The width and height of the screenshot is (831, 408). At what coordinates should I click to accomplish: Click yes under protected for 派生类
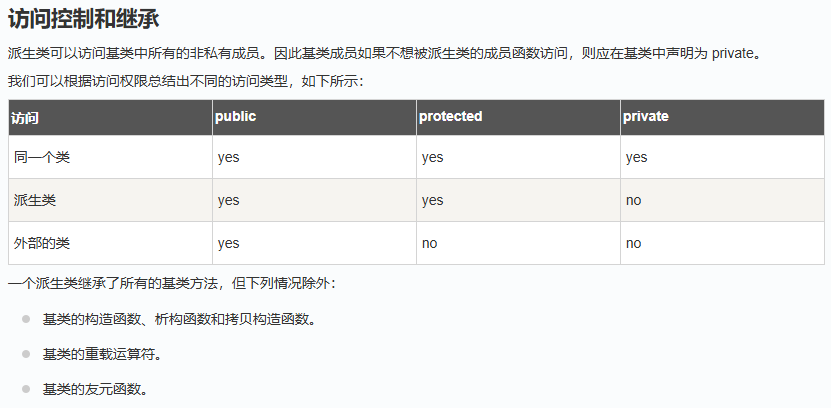(432, 200)
